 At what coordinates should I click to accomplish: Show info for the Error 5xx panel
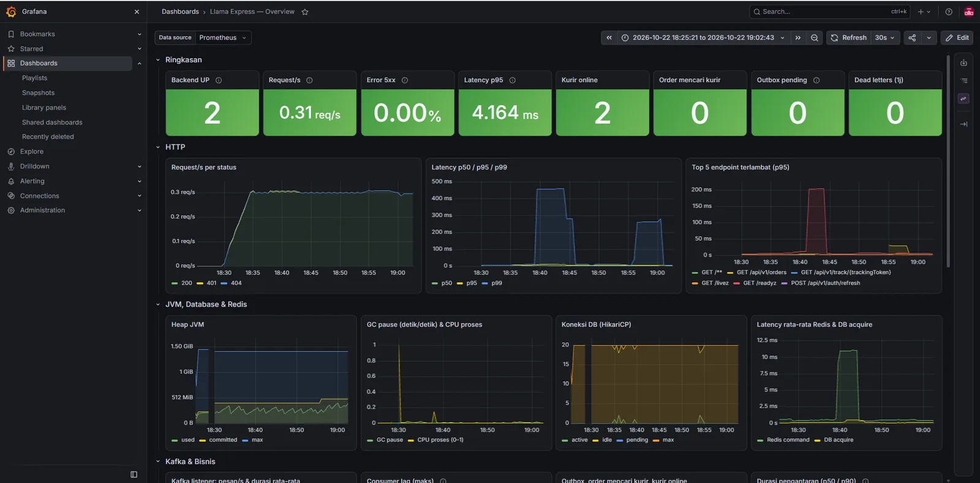pyautogui.click(x=405, y=80)
